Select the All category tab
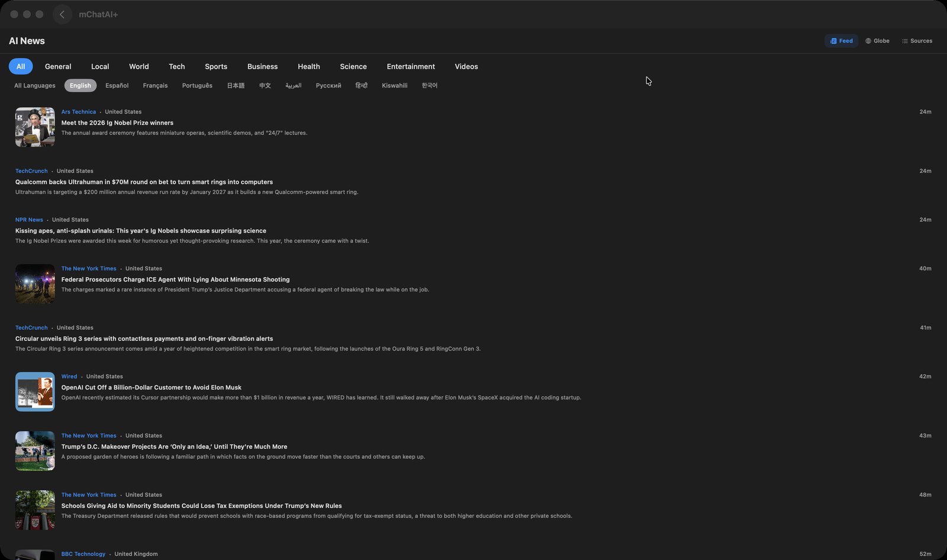Image resolution: width=947 pixels, height=560 pixels. pyautogui.click(x=21, y=66)
